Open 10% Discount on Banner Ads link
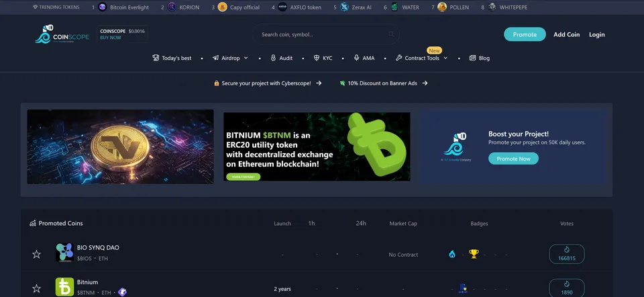The width and height of the screenshot is (644, 297). [384, 83]
